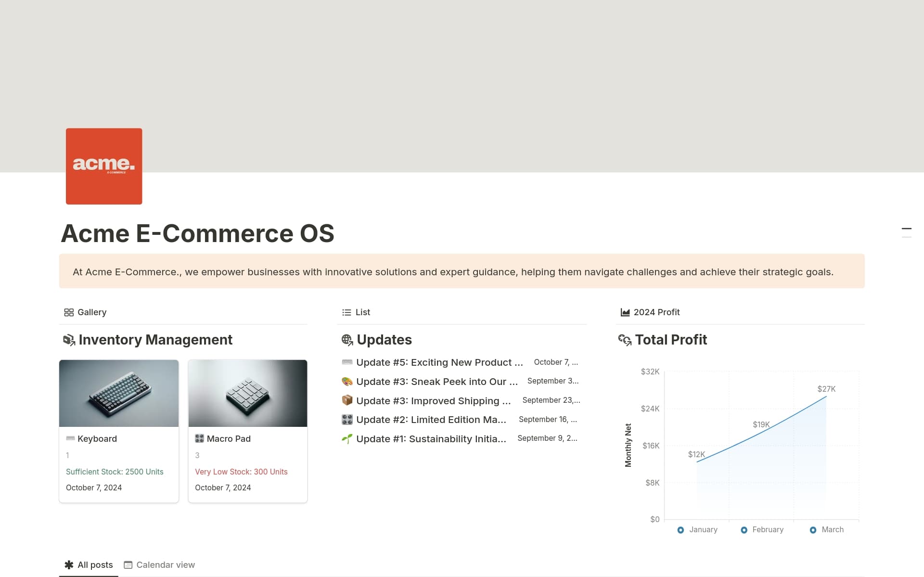Click the 2024 Profit chart icon

click(624, 312)
